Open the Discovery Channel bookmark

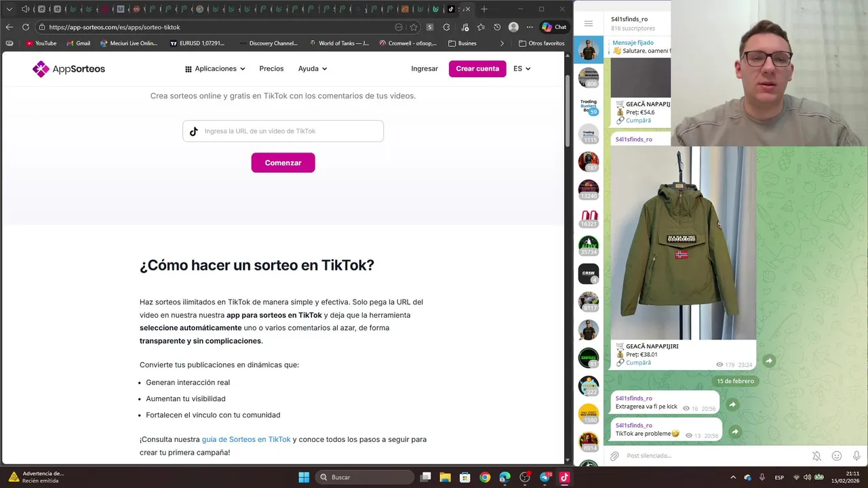(x=268, y=43)
